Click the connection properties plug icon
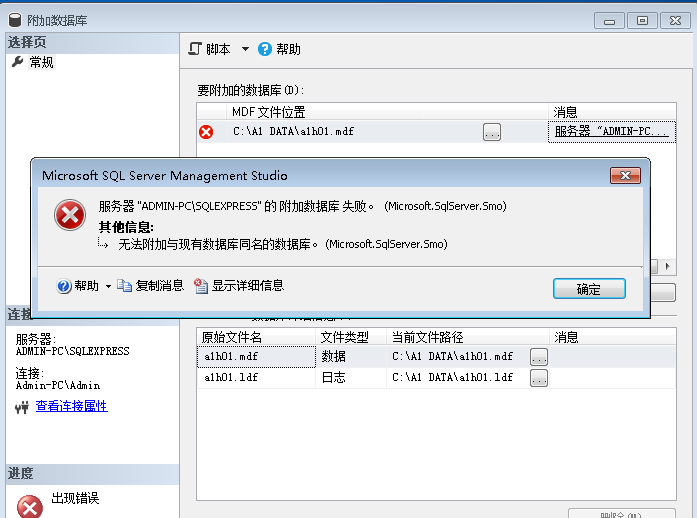The image size is (697, 518). tap(22, 407)
